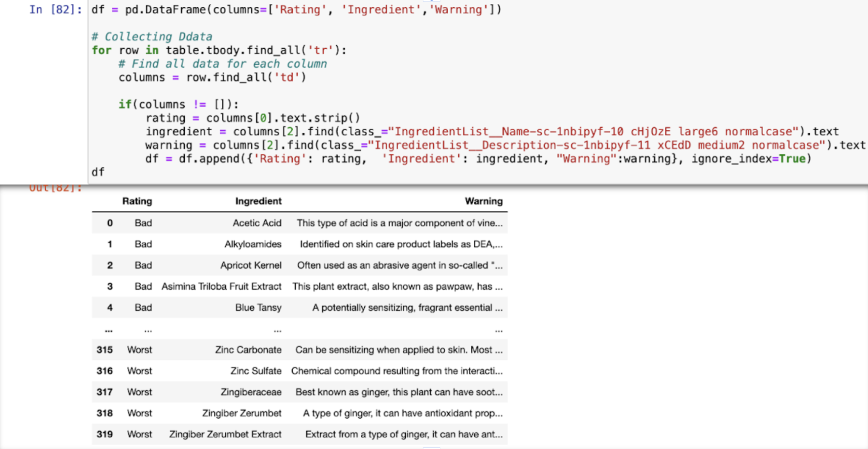Click the DataFrame creation code line
868x449 pixels.
(297, 9)
